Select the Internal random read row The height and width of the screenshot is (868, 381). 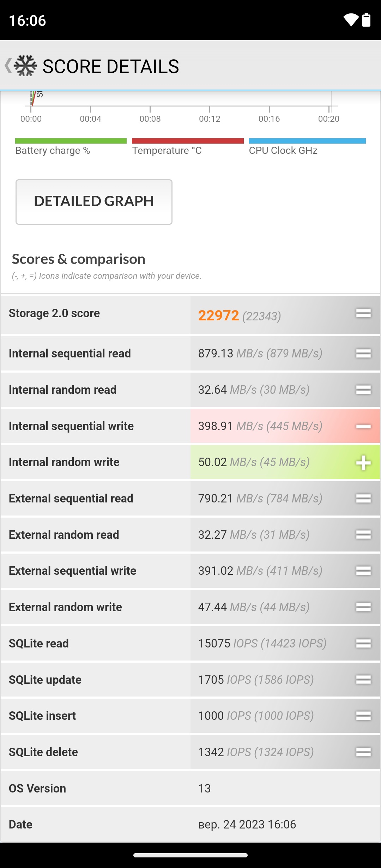[x=190, y=390]
